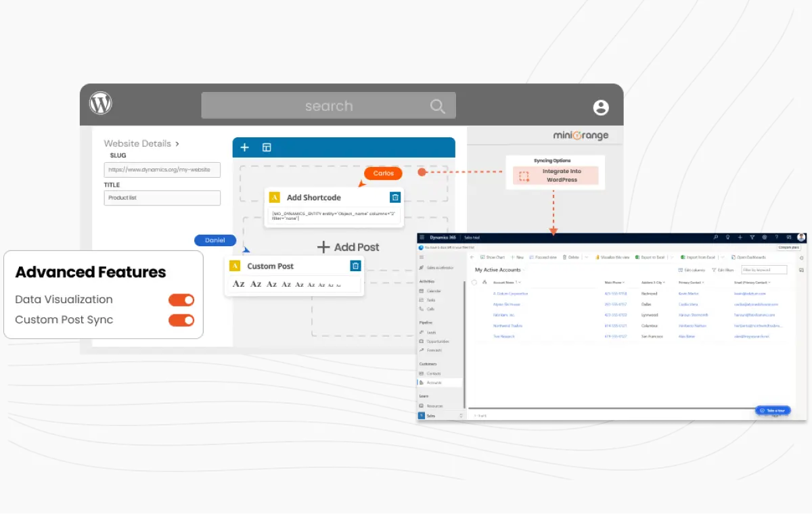Click the Dynamics 365 top bar search icon
Screen dimensions: 812x514
(716, 237)
